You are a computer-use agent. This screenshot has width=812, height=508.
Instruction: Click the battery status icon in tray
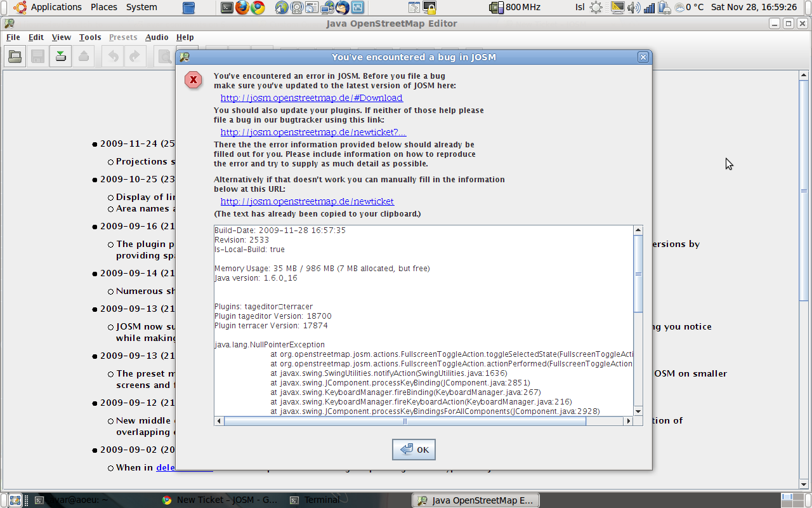664,8
